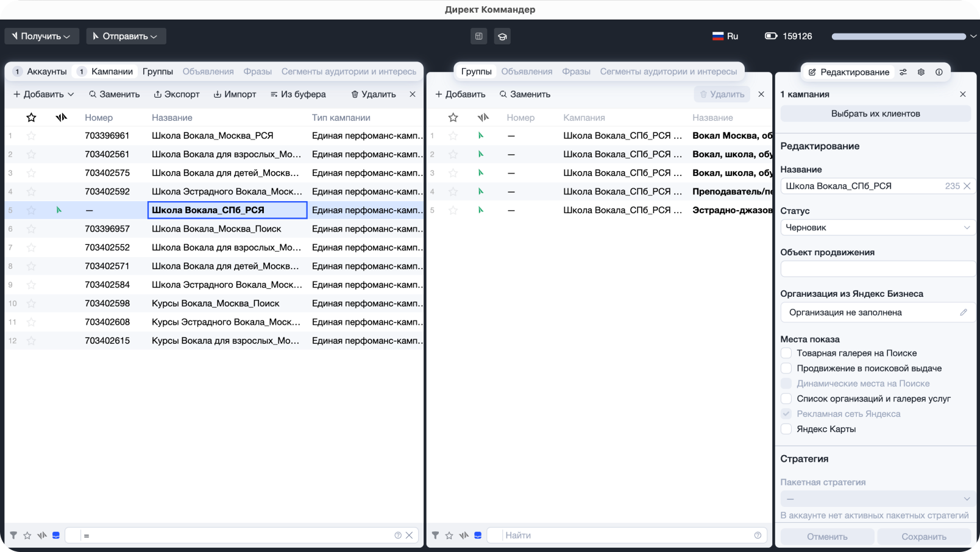
Task: Change interface language Ru
Action: 725,37
